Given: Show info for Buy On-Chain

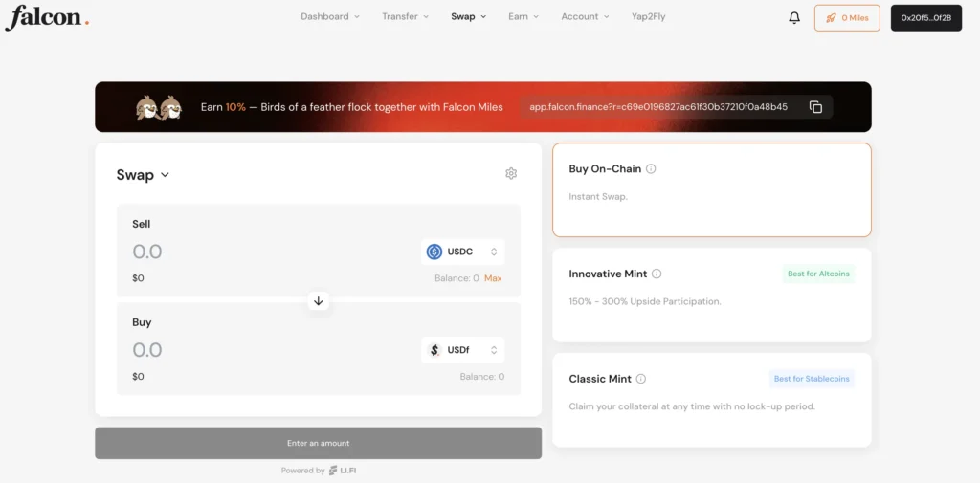Looking at the screenshot, I should click(651, 168).
